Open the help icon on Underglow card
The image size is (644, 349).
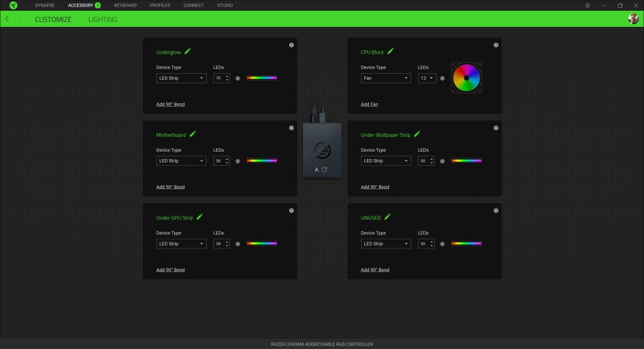[x=291, y=45]
